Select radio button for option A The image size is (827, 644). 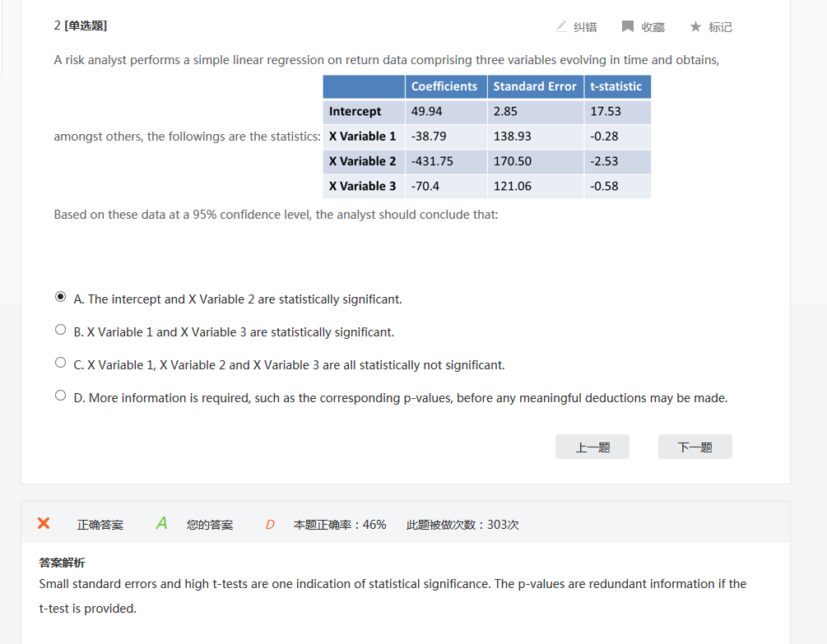60,297
